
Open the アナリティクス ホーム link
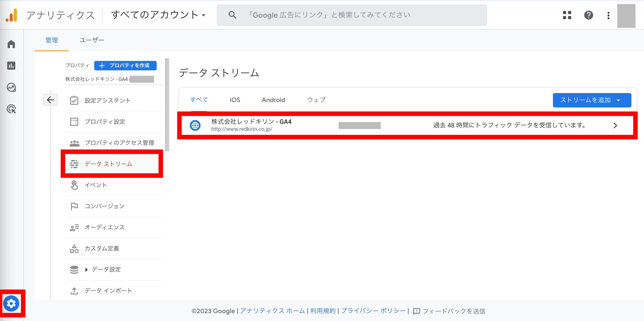pos(272,311)
